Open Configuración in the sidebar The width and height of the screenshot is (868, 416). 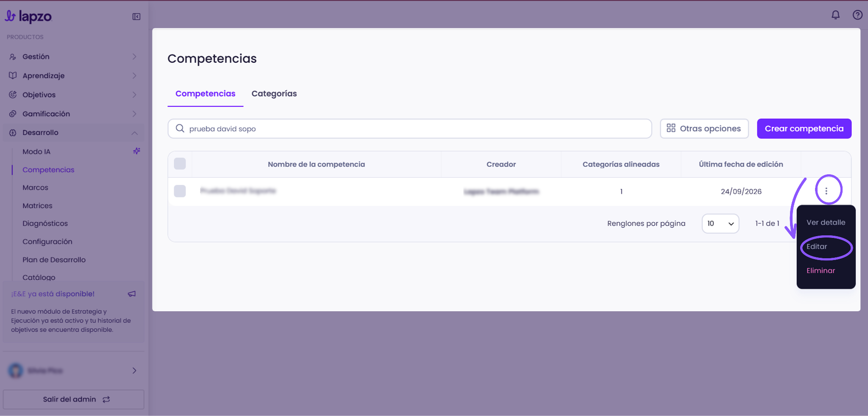(47, 242)
